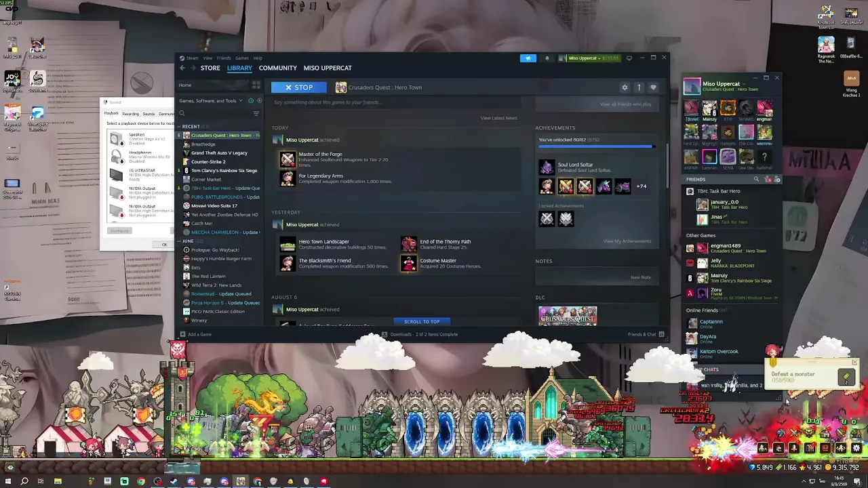Click the library search magnifier icon
The height and width of the screenshot is (488, 868).
pyautogui.click(x=182, y=113)
